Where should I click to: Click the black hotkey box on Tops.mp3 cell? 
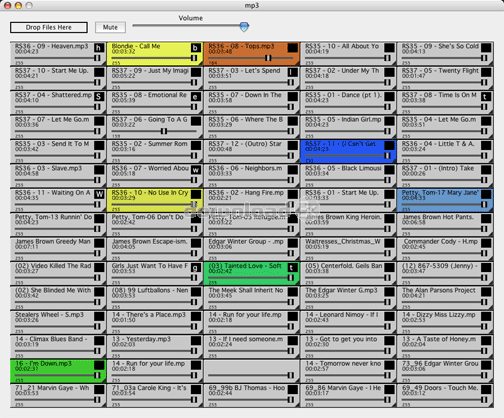coord(292,48)
